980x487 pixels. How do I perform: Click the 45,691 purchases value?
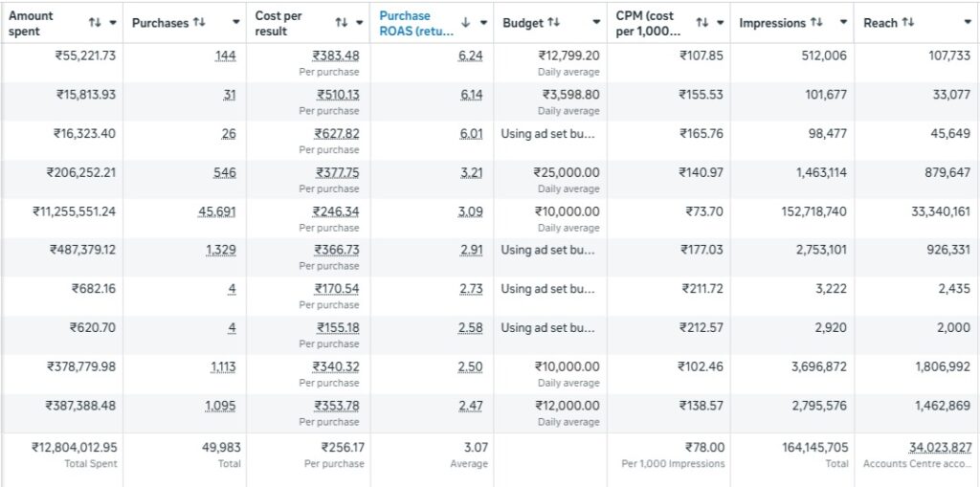pos(216,211)
